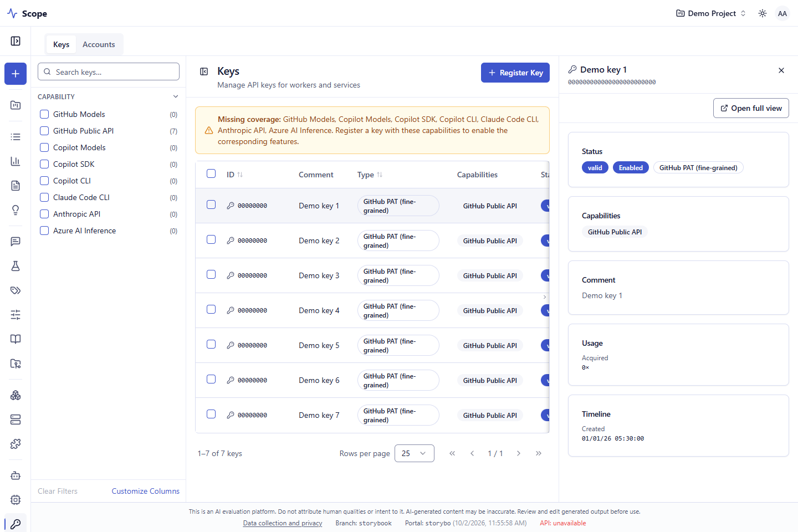Select the checkbox for Demo key 3 row
798x532 pixels.
(x=211, y=274)
